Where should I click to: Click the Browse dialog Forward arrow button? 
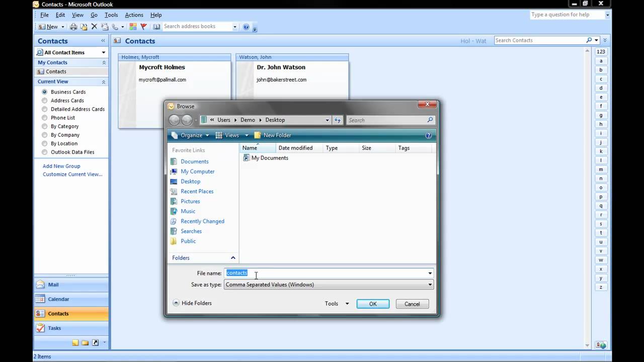187,120
